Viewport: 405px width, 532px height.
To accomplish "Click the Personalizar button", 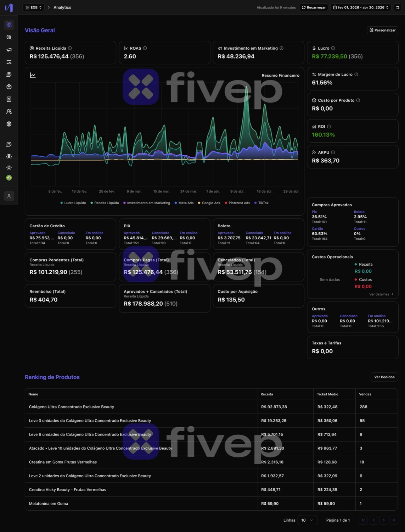I will (x=383, y=30).
